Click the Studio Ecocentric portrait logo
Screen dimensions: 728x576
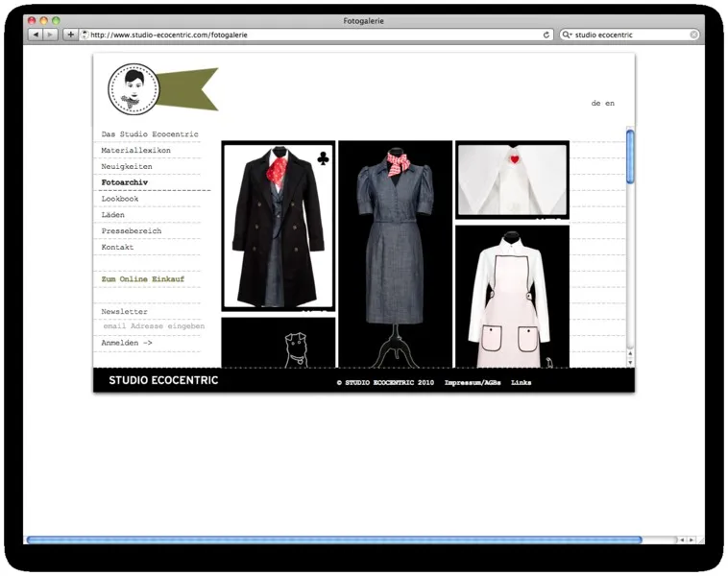coord(133,89)
